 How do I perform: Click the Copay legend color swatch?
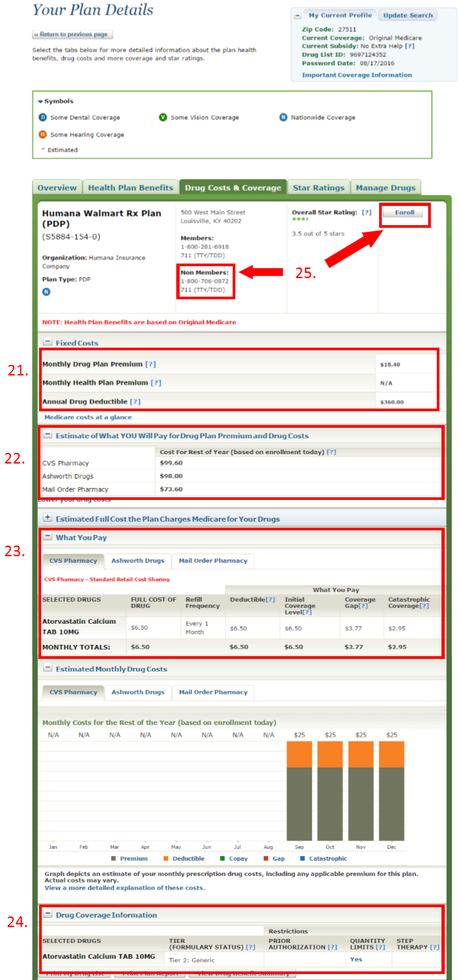click(223, 859)
